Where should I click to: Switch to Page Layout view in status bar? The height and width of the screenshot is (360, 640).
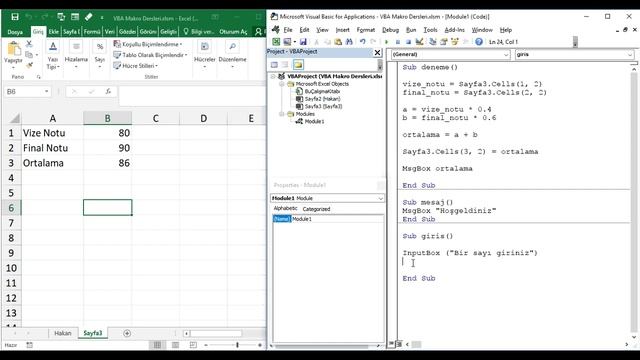coord(176,345)
